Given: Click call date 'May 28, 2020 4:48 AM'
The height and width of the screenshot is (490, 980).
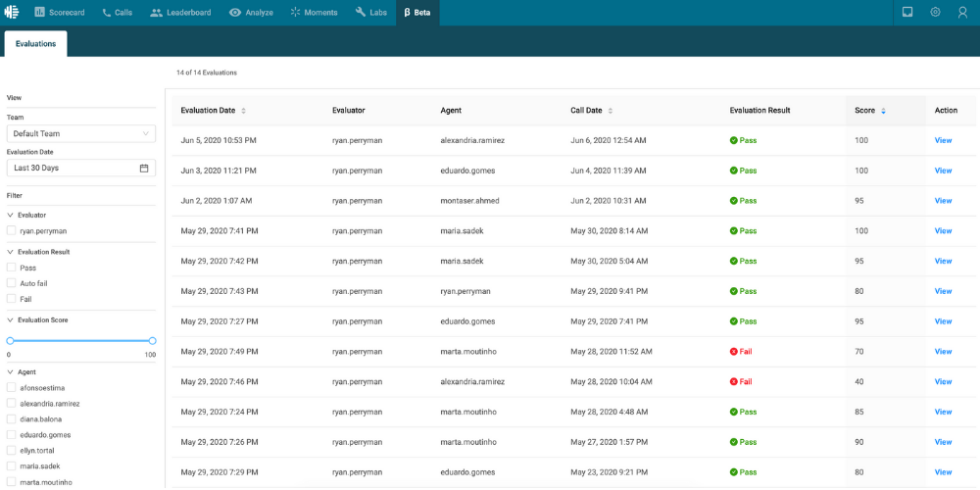Looking at the screenshot, I should coord(610,412).
